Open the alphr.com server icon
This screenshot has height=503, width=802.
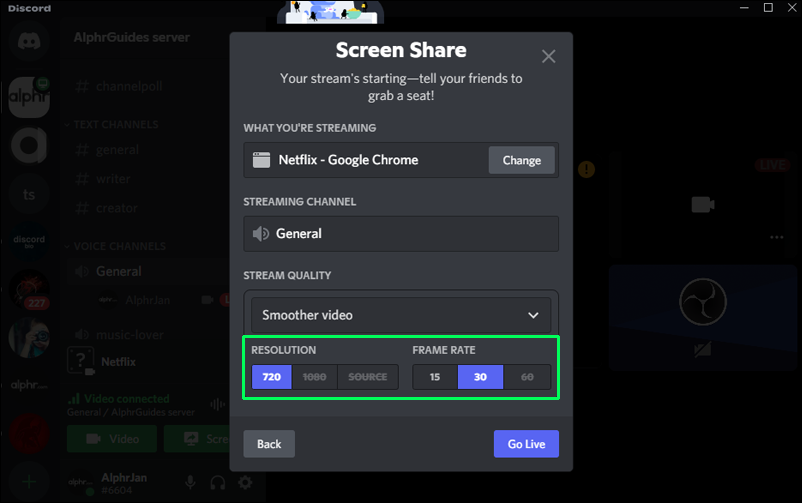tap(29, 385)
